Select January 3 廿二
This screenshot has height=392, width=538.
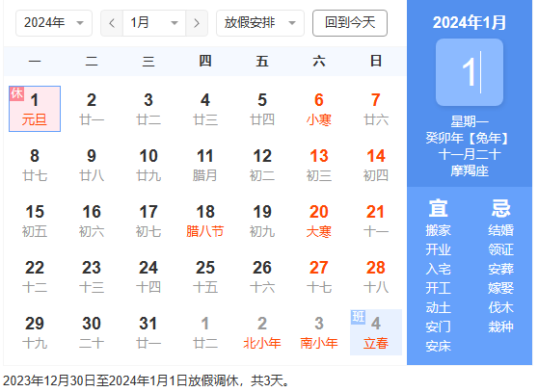click(x=148, y=109)
